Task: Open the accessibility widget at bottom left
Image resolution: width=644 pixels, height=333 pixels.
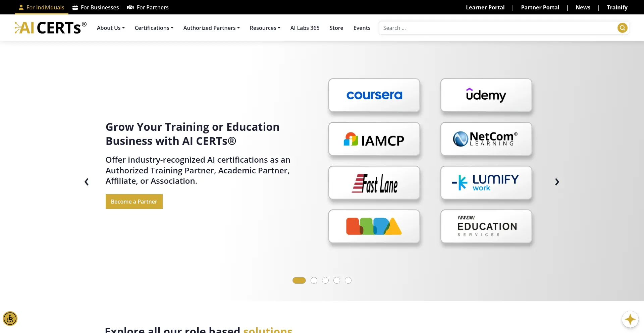Action: [10, 319]
